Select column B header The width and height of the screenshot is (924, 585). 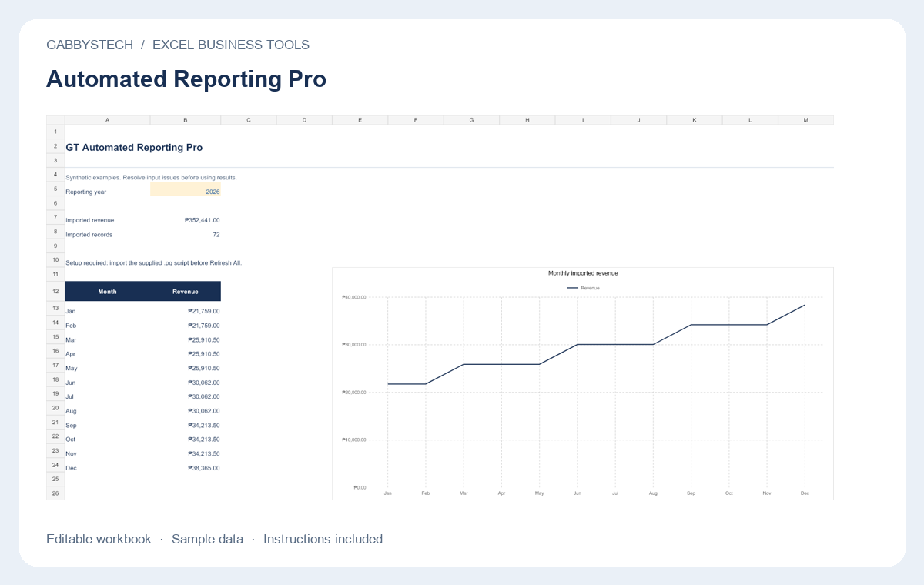(186, 120)
